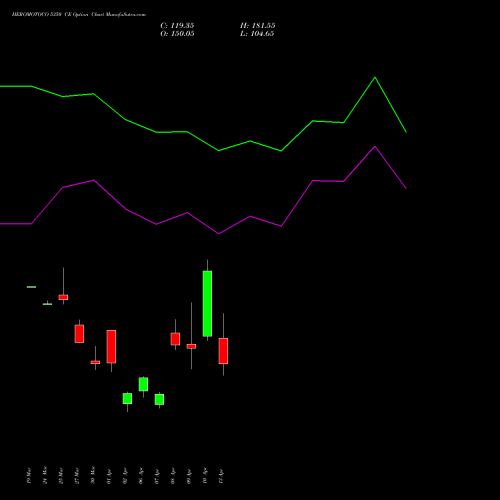This screenshot has height=500, width=500.
Task: Click the HEROMOTOCO CE Options chart title
Action: coord(79,15)
